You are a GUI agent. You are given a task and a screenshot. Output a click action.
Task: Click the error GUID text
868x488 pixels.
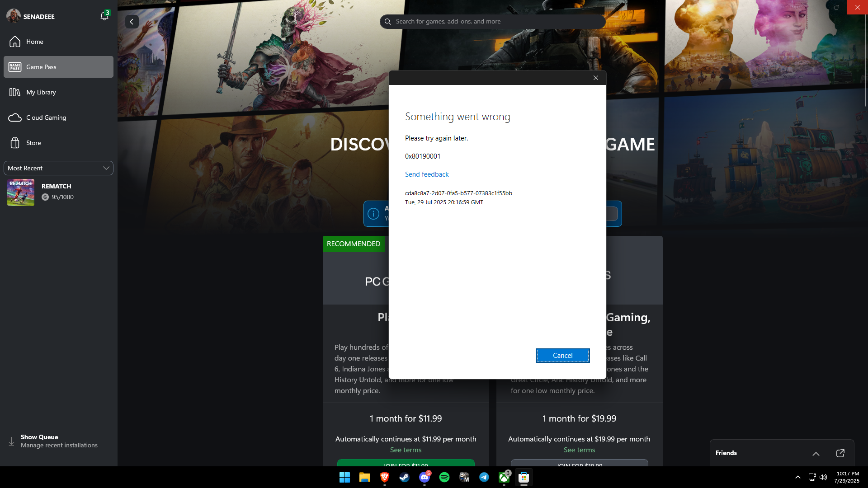458,193
